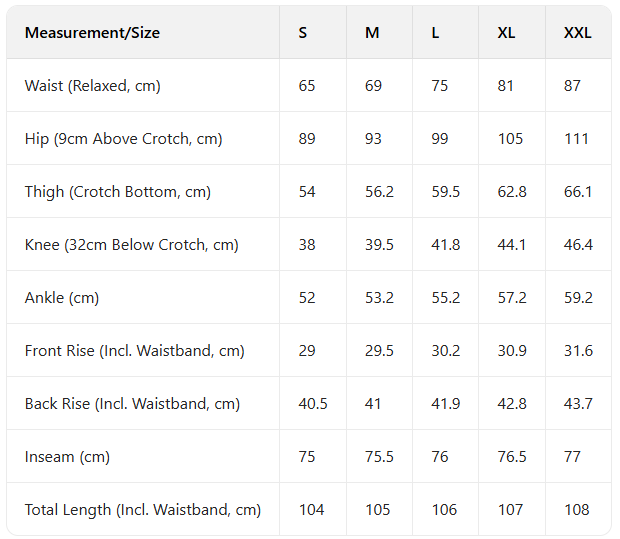Select the S size column header
Viewport: 620px width, 539px height.
pyautogui.click(x=303, y=33)
